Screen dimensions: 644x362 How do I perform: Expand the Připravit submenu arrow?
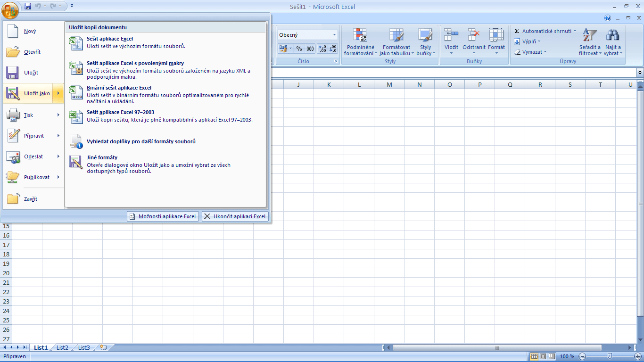click(x=58, y=135)
